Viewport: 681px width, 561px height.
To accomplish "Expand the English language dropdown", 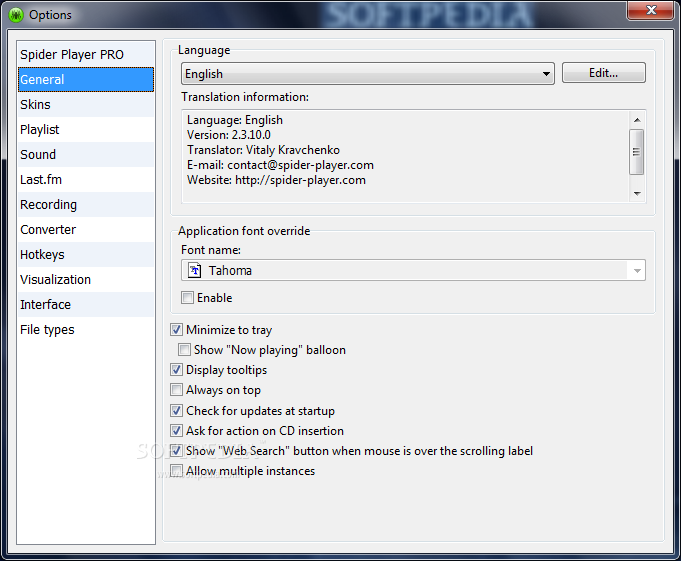I will (x=368, y=73).
